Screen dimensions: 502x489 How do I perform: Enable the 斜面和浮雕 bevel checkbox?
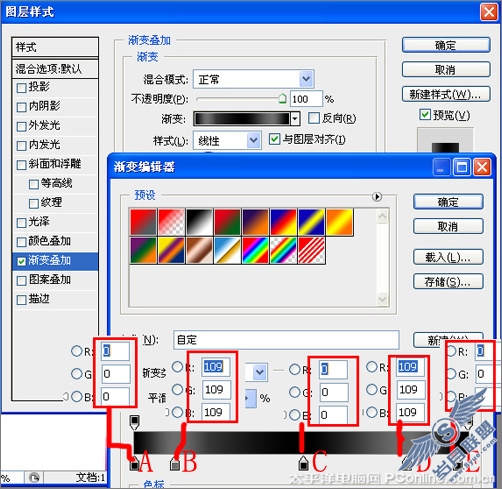(x=21, y=165)
